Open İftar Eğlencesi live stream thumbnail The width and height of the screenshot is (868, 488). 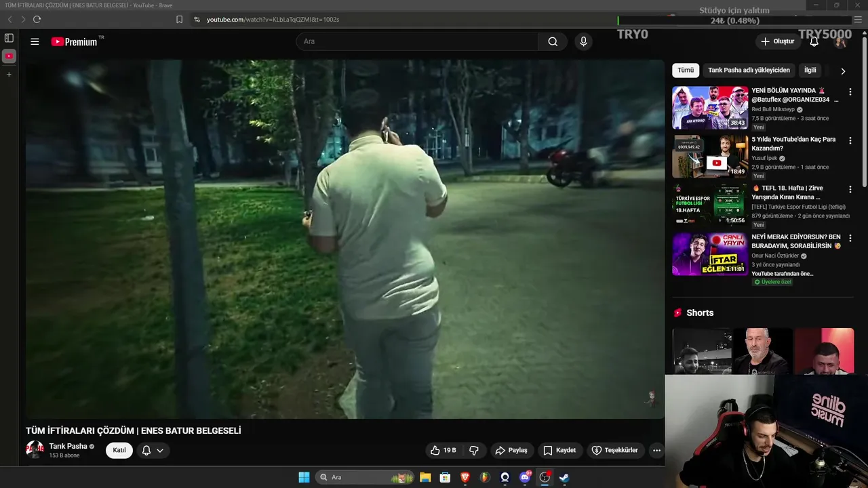pos(710,254)
